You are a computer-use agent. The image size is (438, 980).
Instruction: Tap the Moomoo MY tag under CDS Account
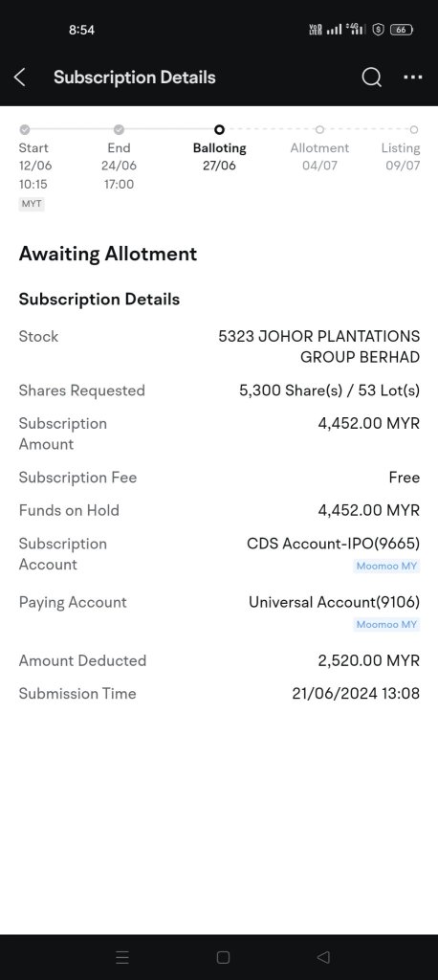pyautogui.click(x=386, y=567)
